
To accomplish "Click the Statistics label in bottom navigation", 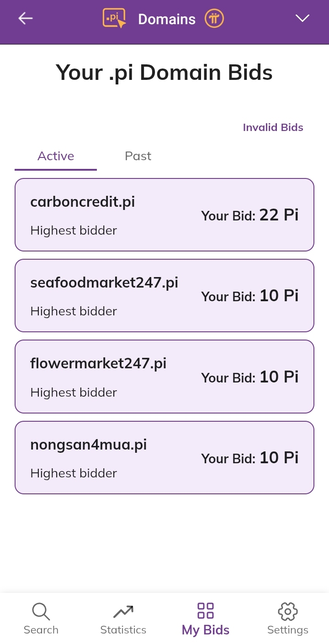I will pos(123,630).
